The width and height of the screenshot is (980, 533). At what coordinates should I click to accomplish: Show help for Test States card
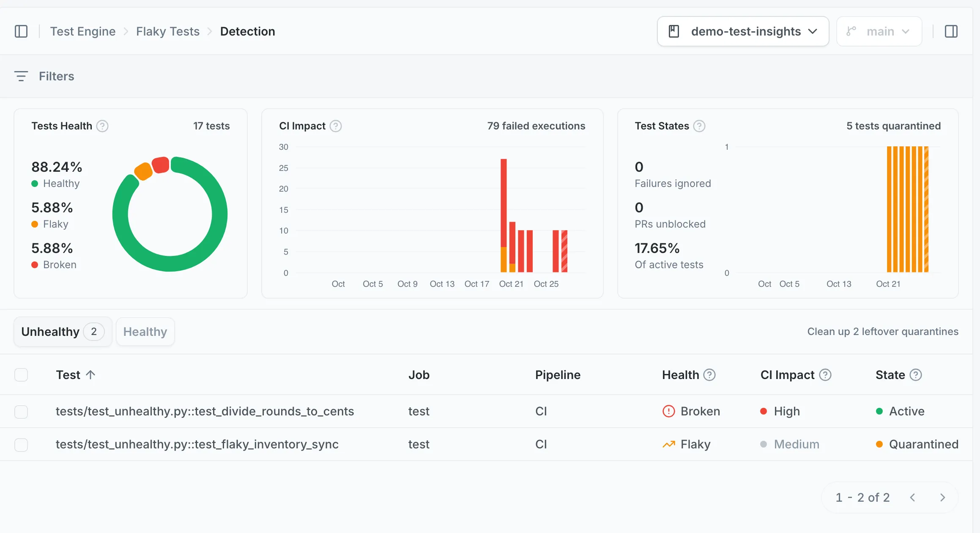pyautogui.click(x=699, y=126)
